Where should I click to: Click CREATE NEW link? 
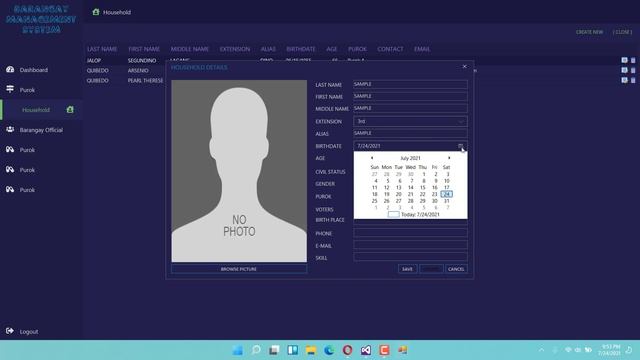coord(589,32)
